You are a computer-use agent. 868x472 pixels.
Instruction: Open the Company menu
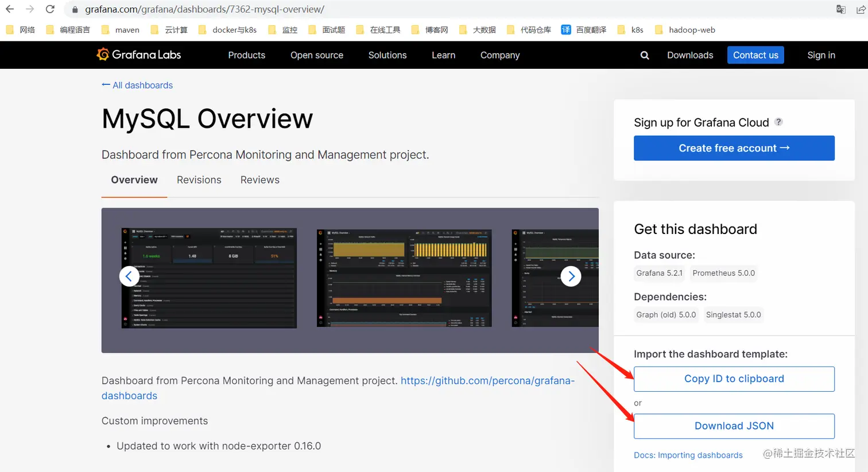[x=500, y=55]
